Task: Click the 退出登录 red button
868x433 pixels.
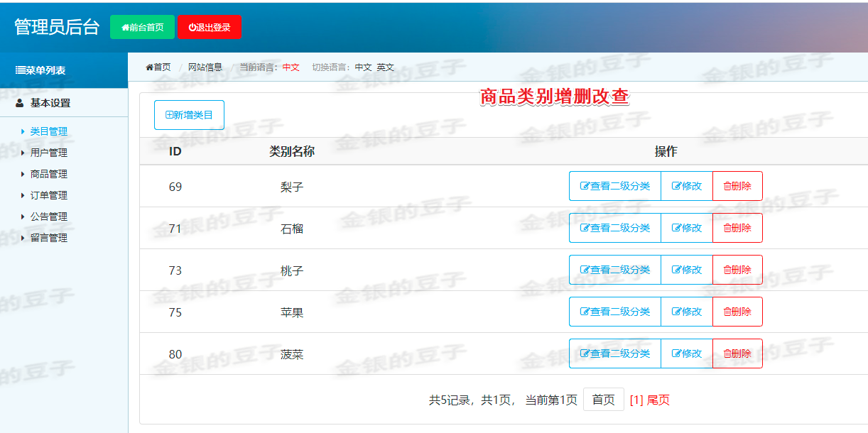Action: pos(210,27)
